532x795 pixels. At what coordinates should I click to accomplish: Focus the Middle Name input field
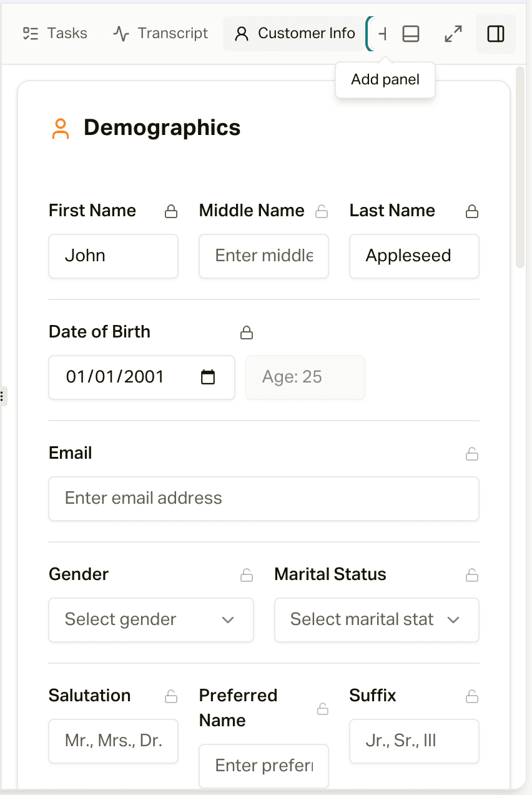click(264, 256)
